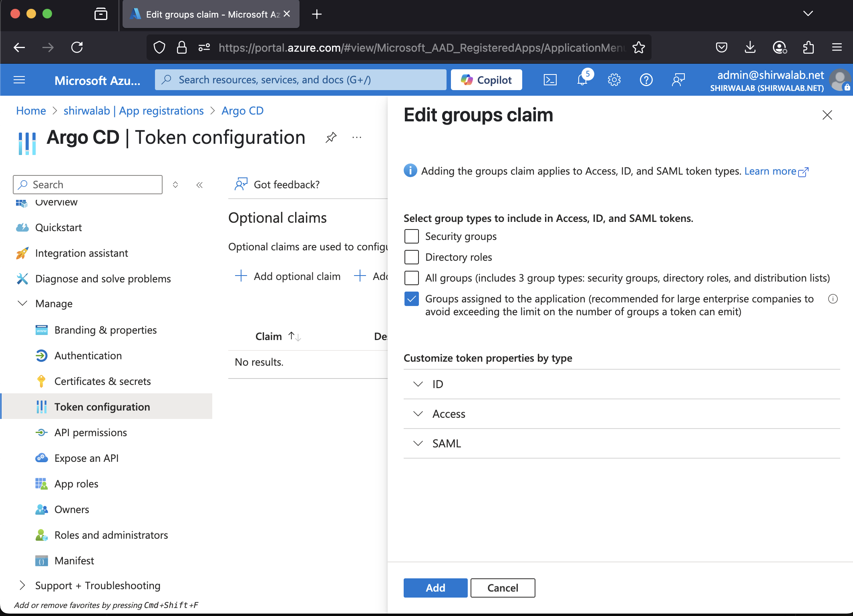The height and width of the screenshot is (616, 853).
Task: Open the browser tab list dropdown
Action: [808, 14]
